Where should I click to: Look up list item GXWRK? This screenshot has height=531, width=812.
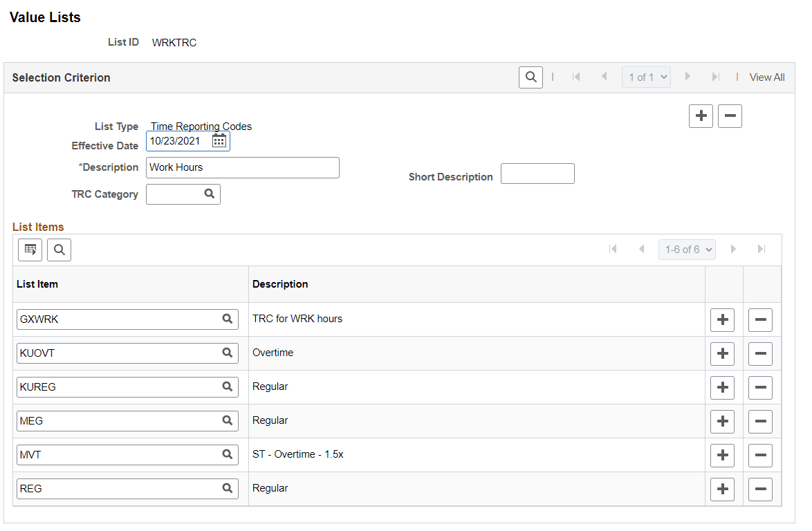pos(228,319)
